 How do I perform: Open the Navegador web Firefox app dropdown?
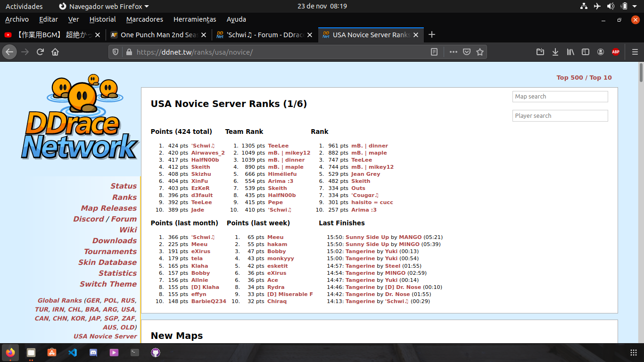point(104,6)
